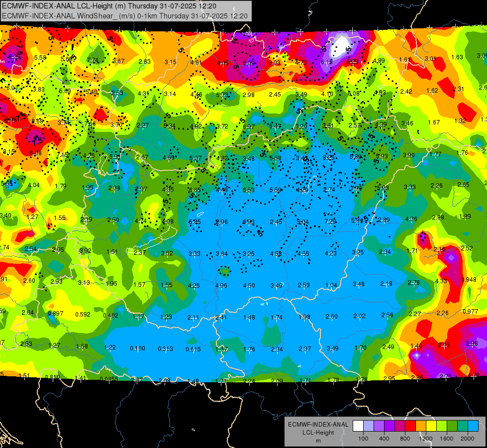Click the wind shear value '0.592'
The width and height of the screenshot is (487, 448).
83,314
